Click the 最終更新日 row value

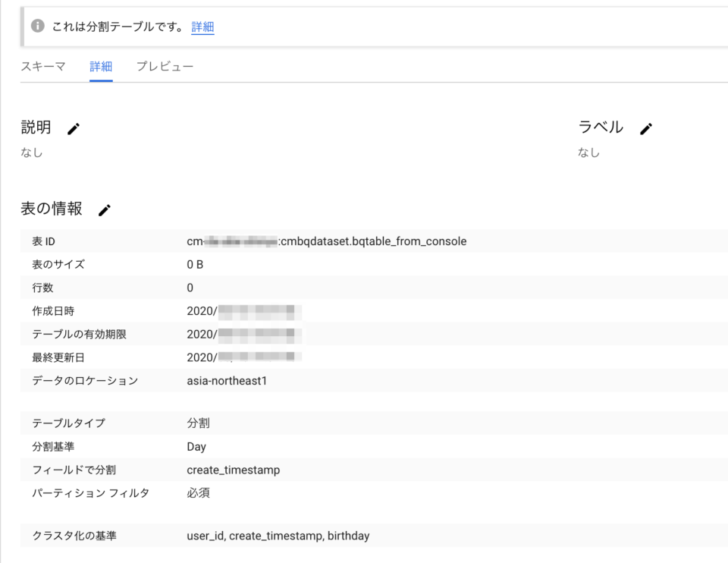click(x=243, y=357)
